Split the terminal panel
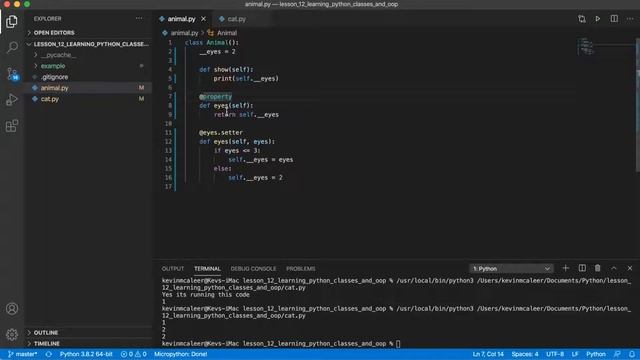640x360 pixels. pos(582,268)
